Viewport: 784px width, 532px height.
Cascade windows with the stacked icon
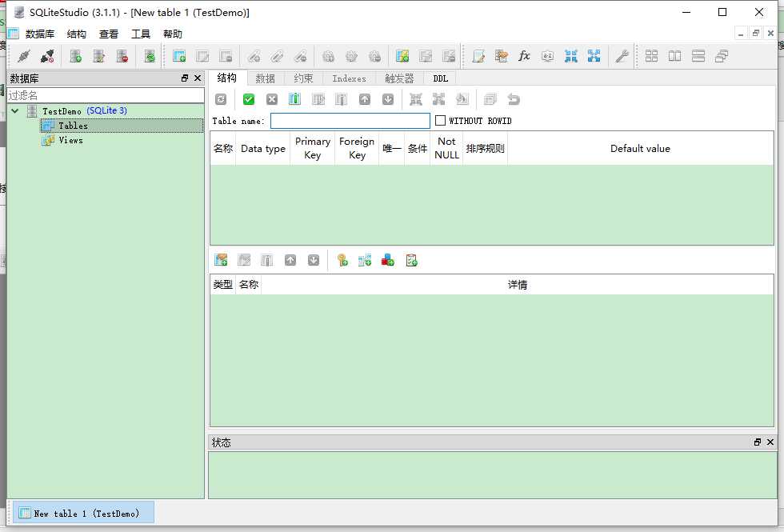tap(722, 56)
